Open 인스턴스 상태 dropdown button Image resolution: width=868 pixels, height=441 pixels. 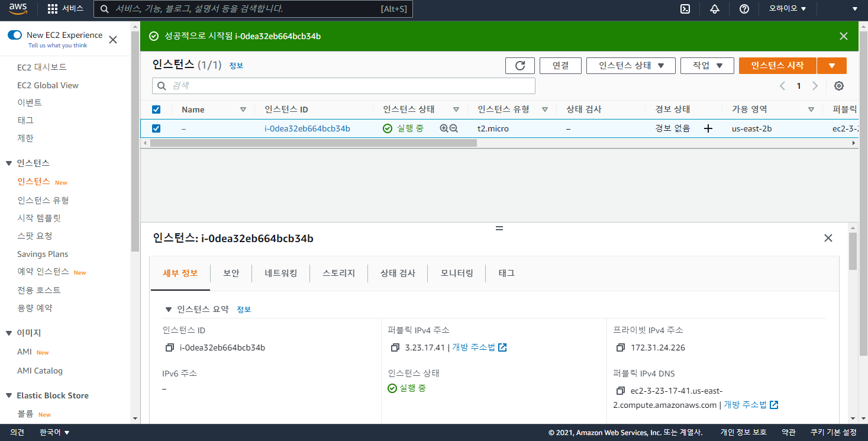(x=631, y=66)
